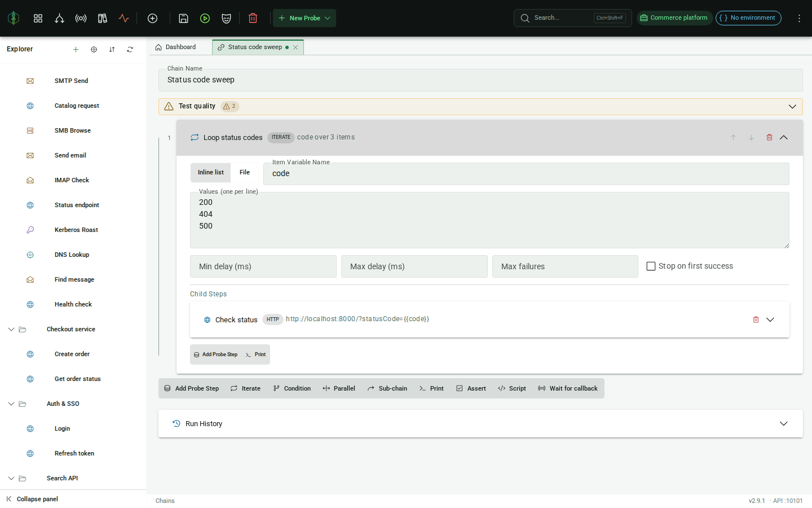The image size is (812, 508).
Task: Open SMB Browse in the Explorer
Action: (x=72, y=130)
